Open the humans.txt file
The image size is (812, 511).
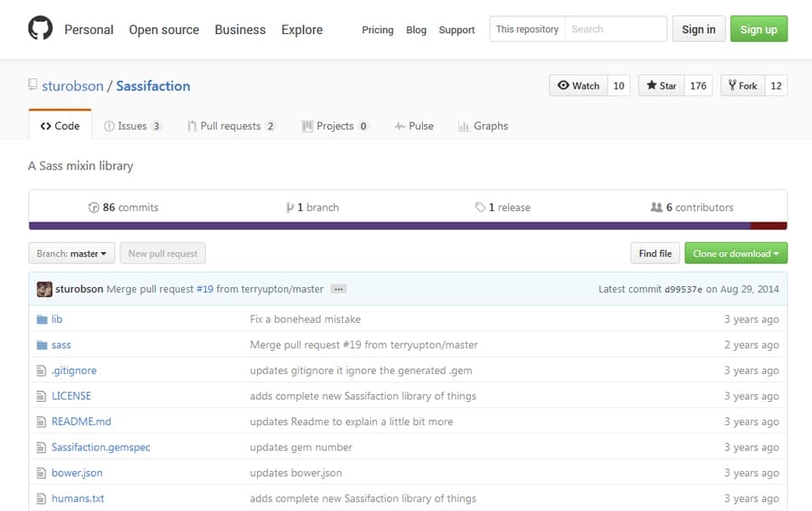[77, 498]
